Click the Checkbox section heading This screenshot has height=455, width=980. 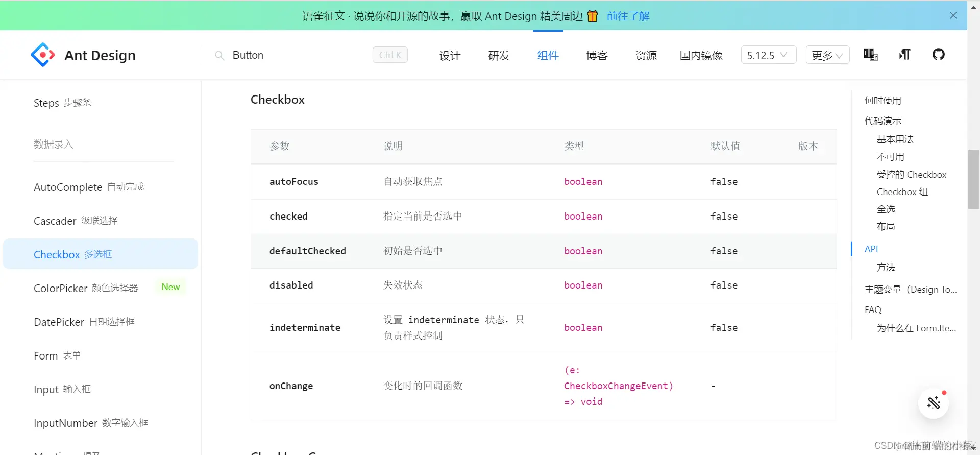[277, 100]
